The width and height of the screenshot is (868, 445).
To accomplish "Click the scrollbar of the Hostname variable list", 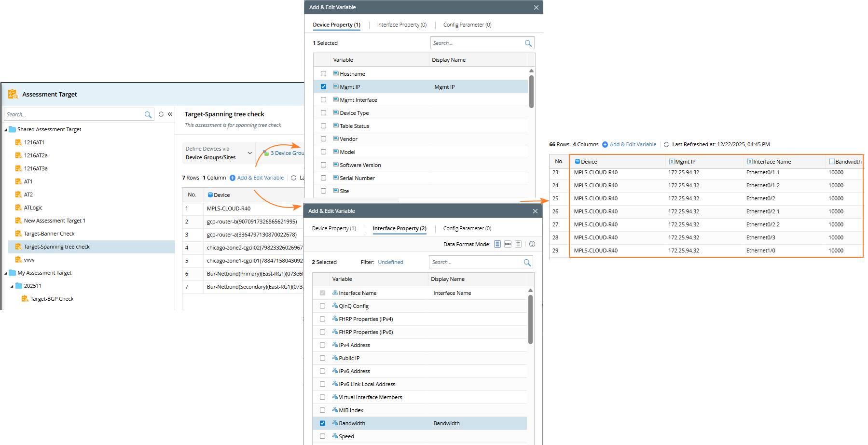I will click(x=531, y=92).
